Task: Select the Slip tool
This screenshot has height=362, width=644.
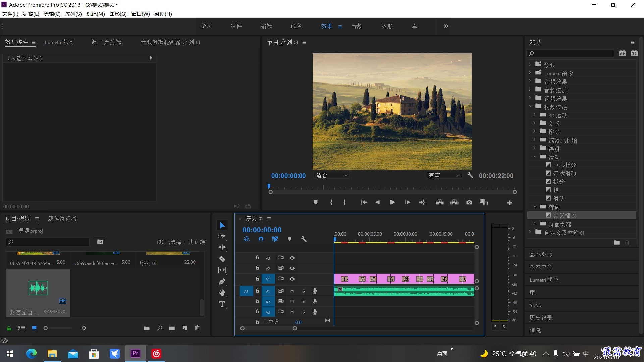Action: [222, 270]
